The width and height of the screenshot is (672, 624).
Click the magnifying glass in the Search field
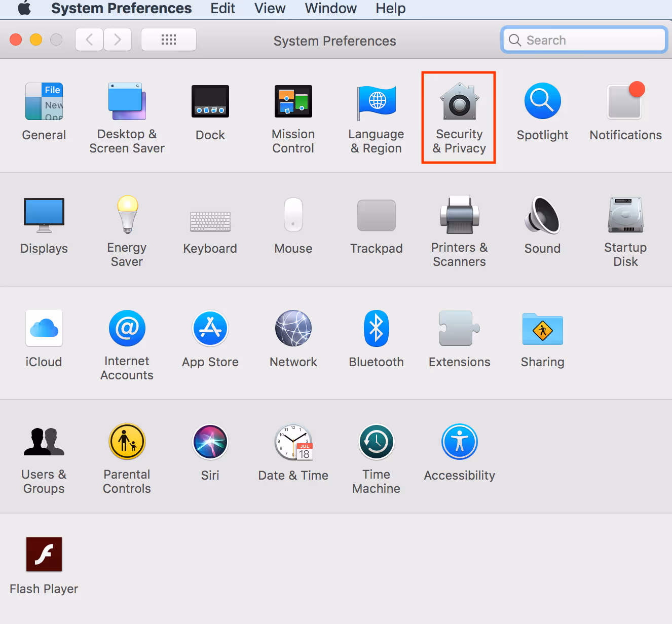coord(515,40)
